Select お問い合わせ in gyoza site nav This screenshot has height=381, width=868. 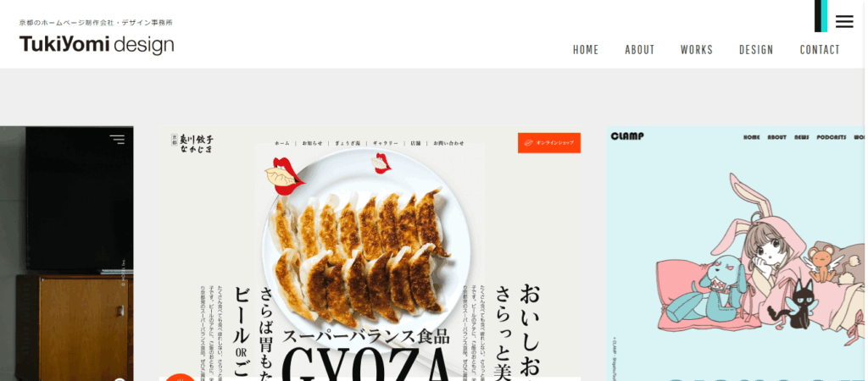[448, 143]
